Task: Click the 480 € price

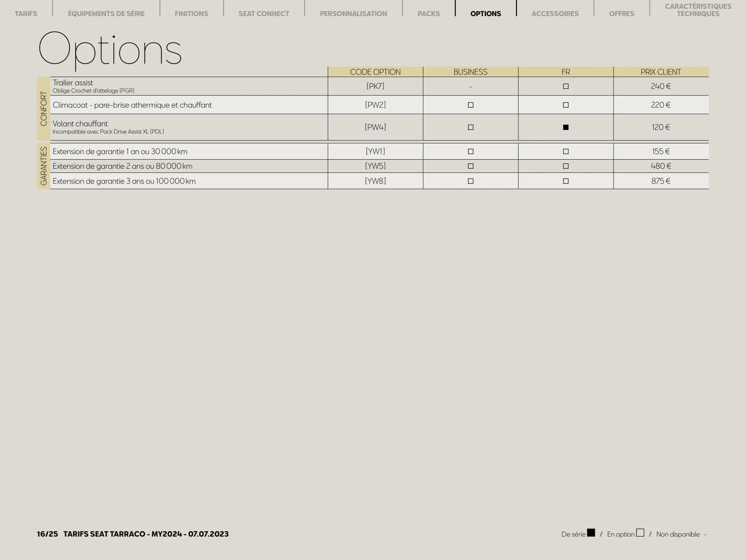Action: (661, 166)
